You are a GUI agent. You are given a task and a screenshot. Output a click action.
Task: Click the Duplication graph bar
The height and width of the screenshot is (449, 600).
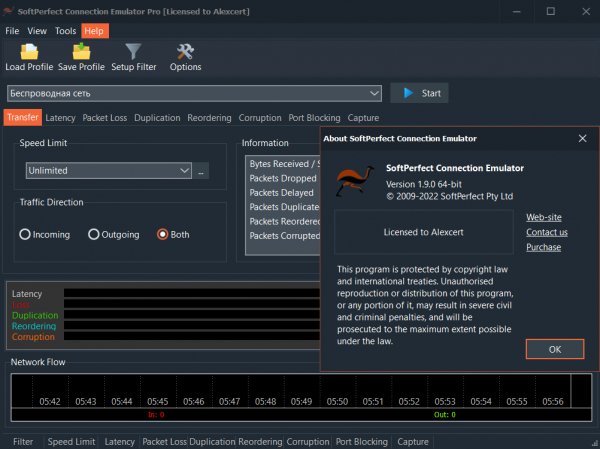tap(192, 315)
